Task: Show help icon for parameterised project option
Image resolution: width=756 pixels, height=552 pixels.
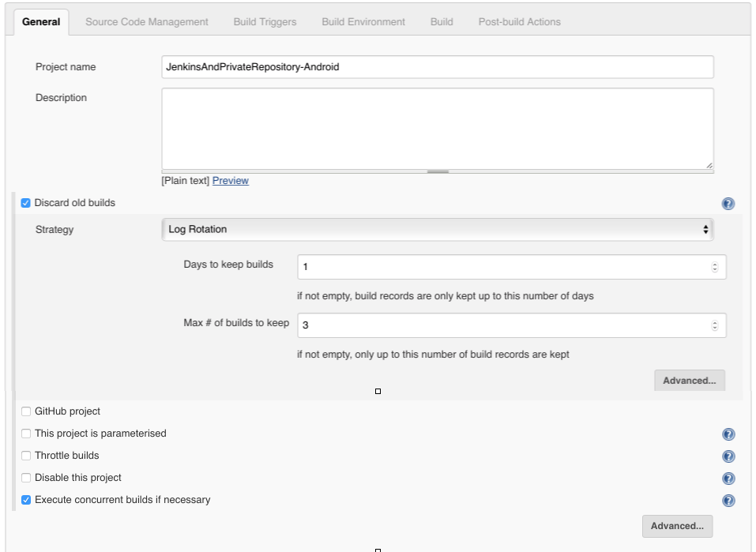Action: point(728,434)
